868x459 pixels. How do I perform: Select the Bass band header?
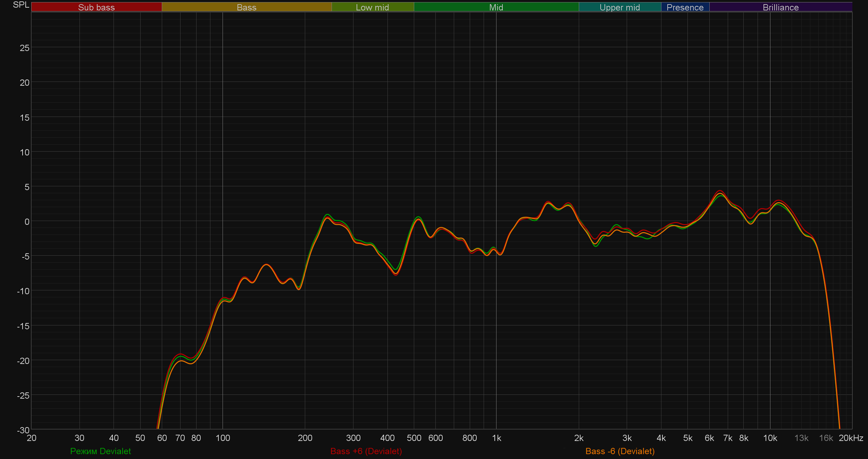coord(247,7)
